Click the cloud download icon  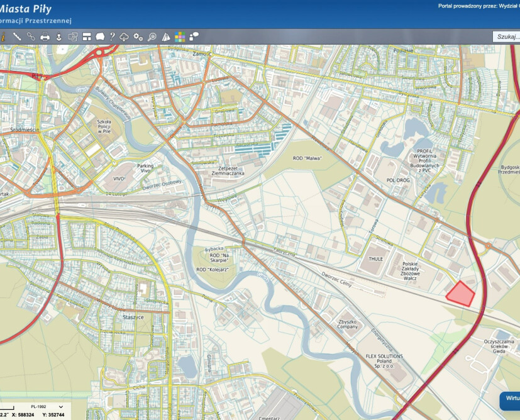tap(124, 36)
